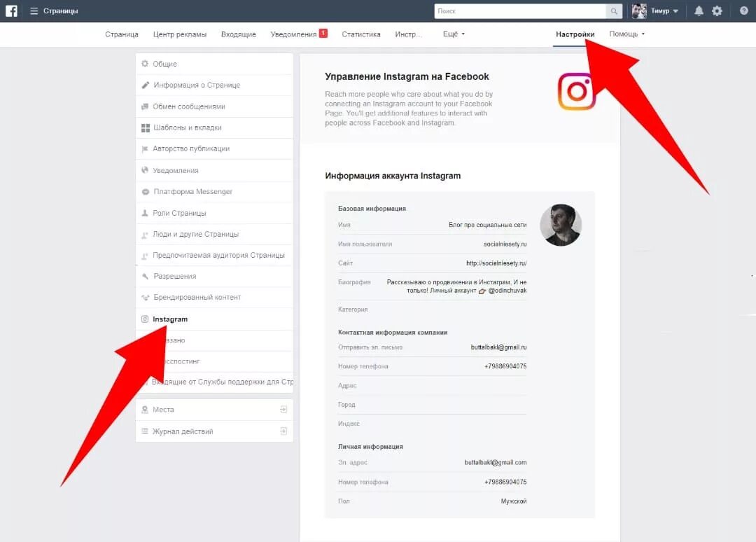756x542 pixels.
Task: Click the exit arrow icon on Места row
Action: click(x=283, y=410)
